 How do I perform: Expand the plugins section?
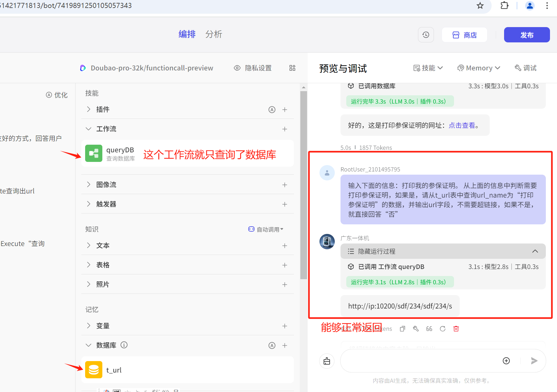89,109
